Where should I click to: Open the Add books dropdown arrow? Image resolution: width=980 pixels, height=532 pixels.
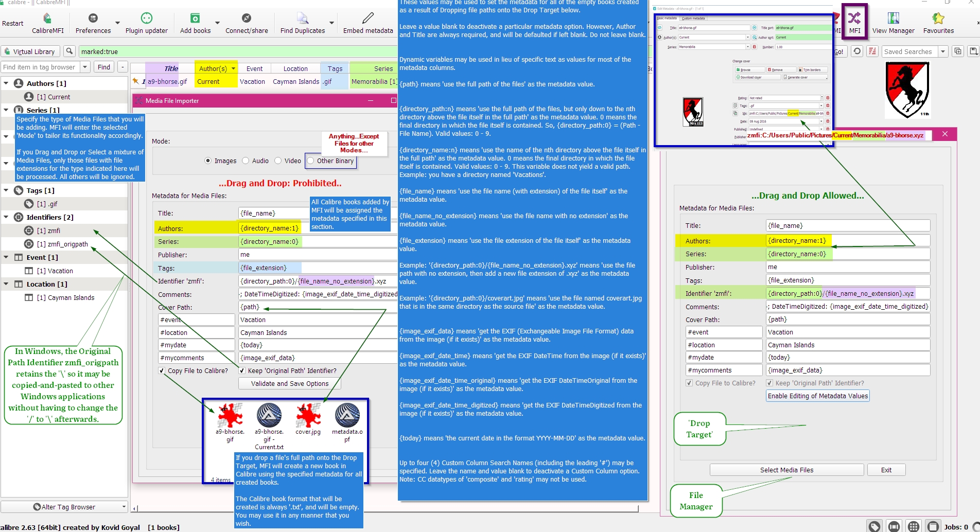217,23
